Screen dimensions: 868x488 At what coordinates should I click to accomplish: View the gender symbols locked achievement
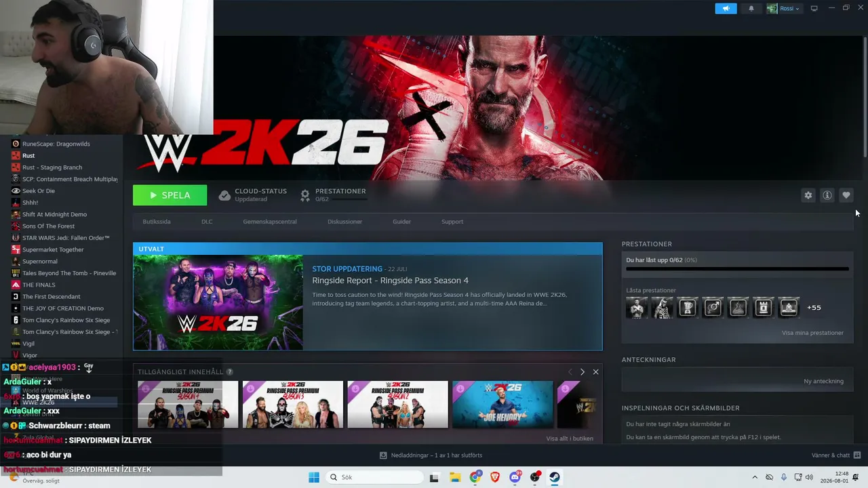tap(713, 308)
